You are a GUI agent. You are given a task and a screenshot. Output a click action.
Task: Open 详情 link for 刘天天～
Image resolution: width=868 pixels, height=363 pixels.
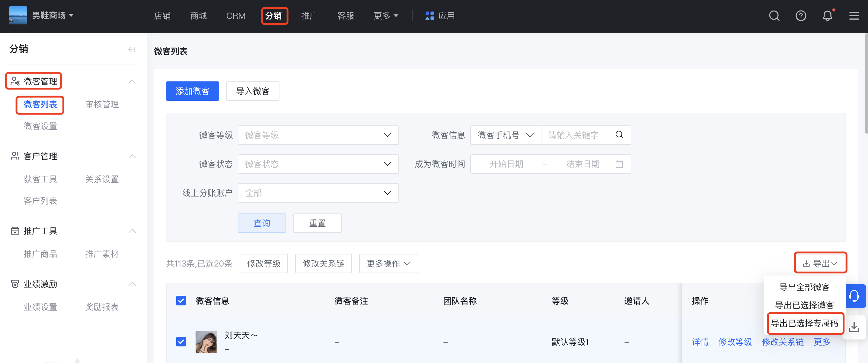point(700,342)
